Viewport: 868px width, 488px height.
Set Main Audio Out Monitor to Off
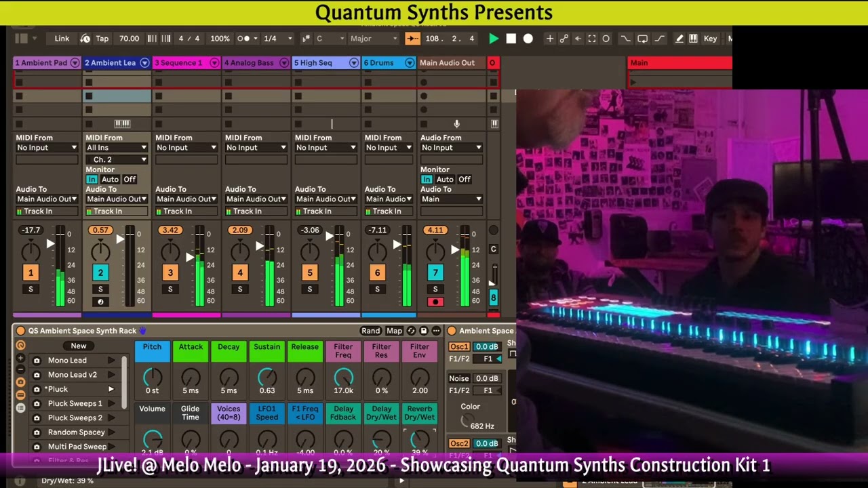(x=465, y=180)
